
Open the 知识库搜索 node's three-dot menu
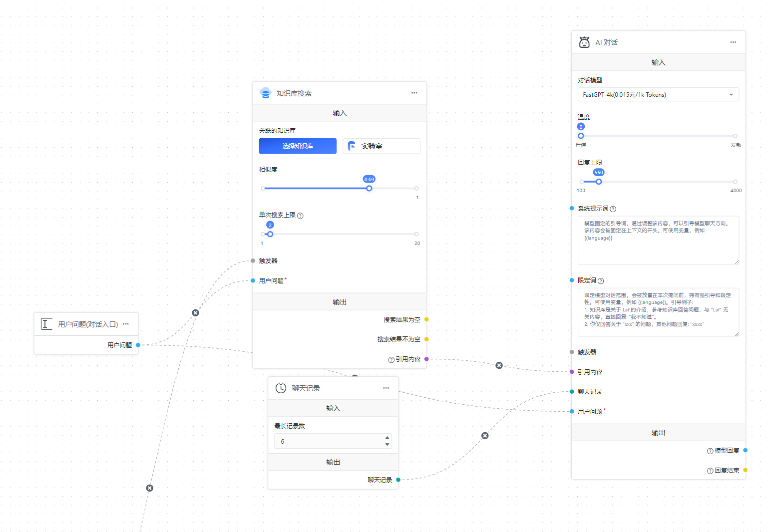tap(414, 93)
